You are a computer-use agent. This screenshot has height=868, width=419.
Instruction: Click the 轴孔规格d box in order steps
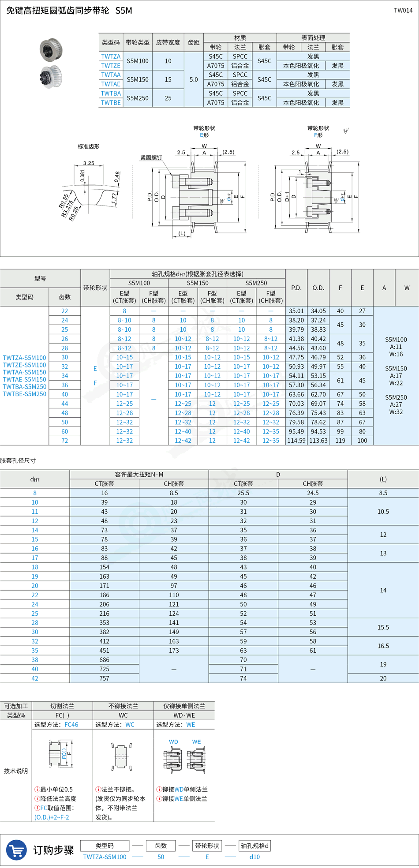[x=254, y=846]
